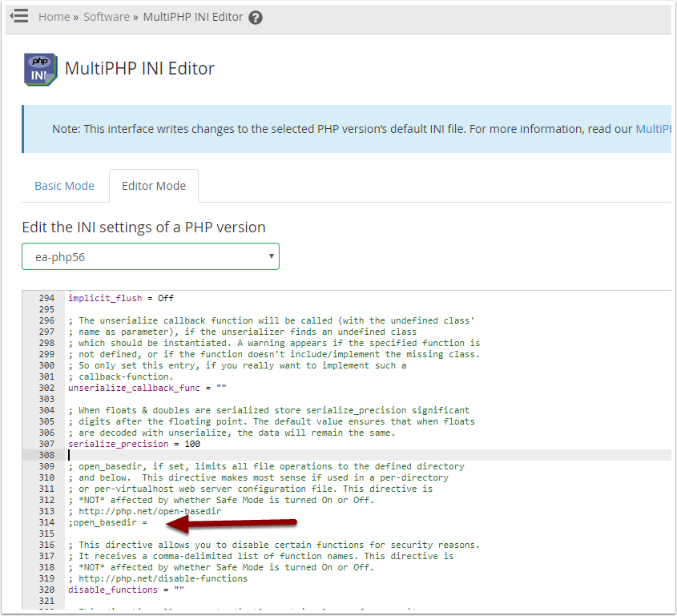The height and width of the screenshot is (616, 677).
Task: Go to the Software breadcrumb
Action: point(107,17)
